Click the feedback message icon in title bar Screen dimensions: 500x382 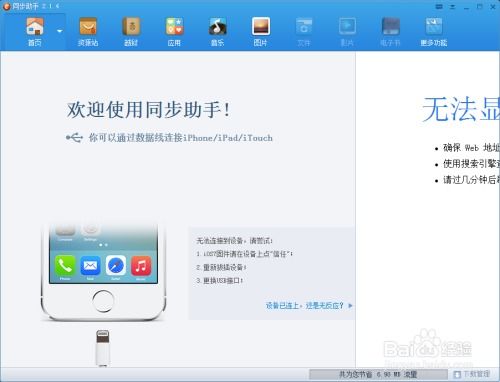click(439, 6)
